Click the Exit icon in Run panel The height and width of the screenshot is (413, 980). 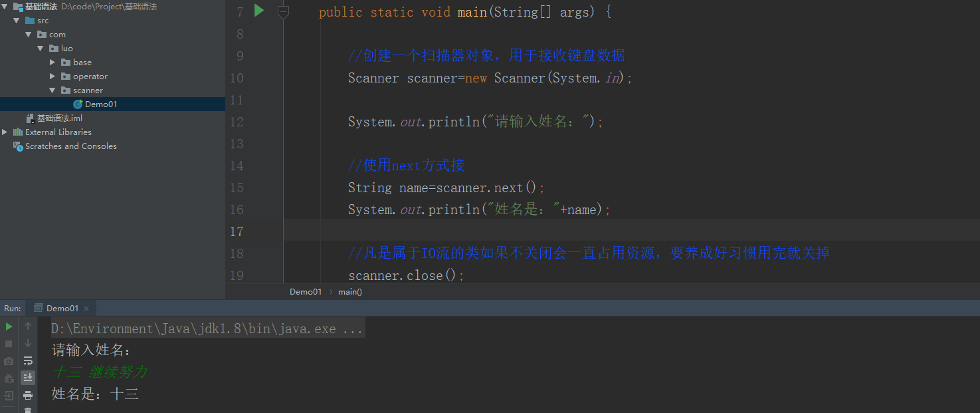tap(9, 396)
